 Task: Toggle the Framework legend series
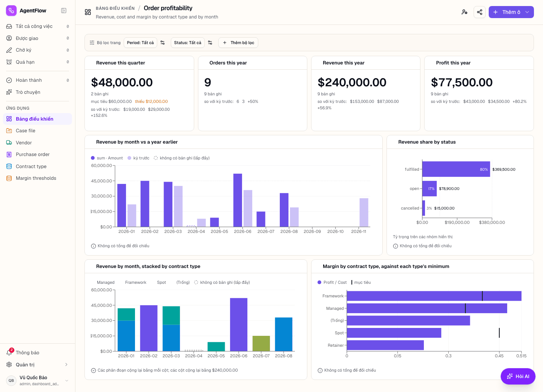tap(133, 282)
